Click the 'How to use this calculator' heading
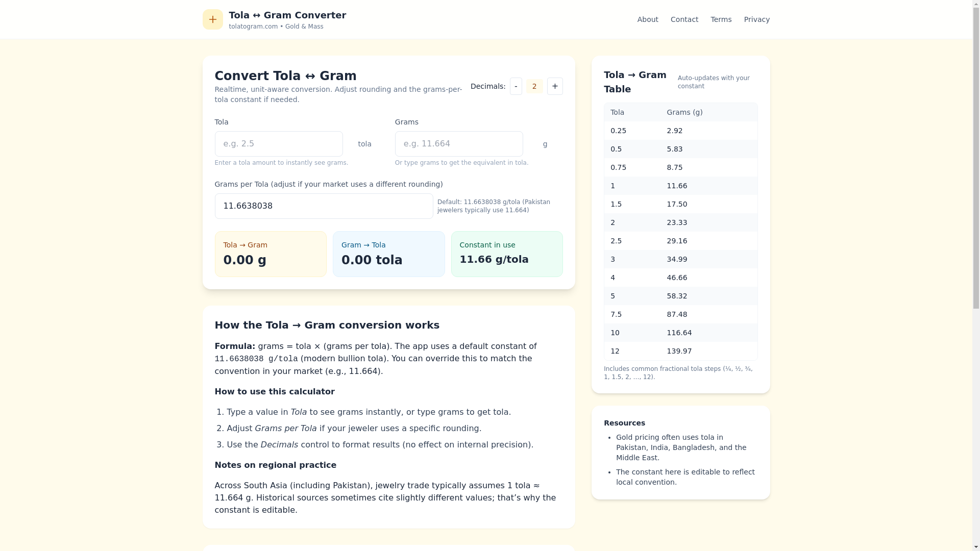Image resolution: width=980 pixels, height=551 pixels. point(275,392)
